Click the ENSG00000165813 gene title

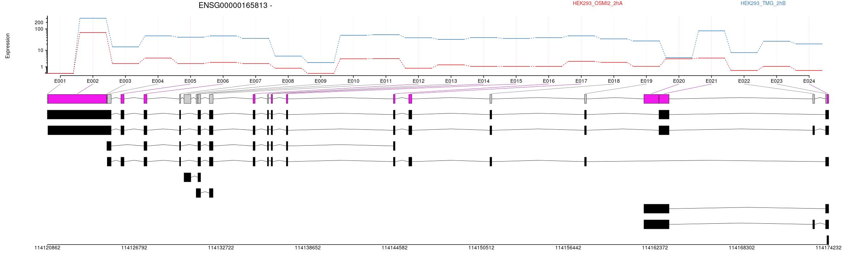point(235,5)
